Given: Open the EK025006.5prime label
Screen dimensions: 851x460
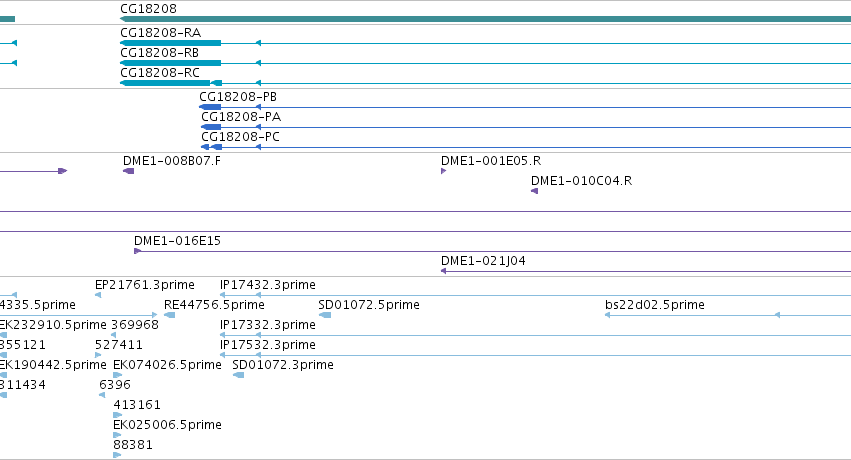Looking at the screenshot, I should [x=167, y=425].
